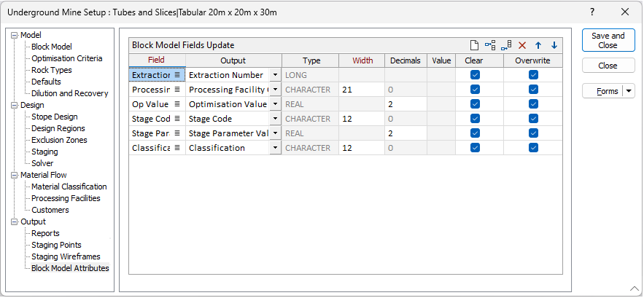Delete row using the red X icon
Screen dimensions: 644x298
[x=522, y=46]
